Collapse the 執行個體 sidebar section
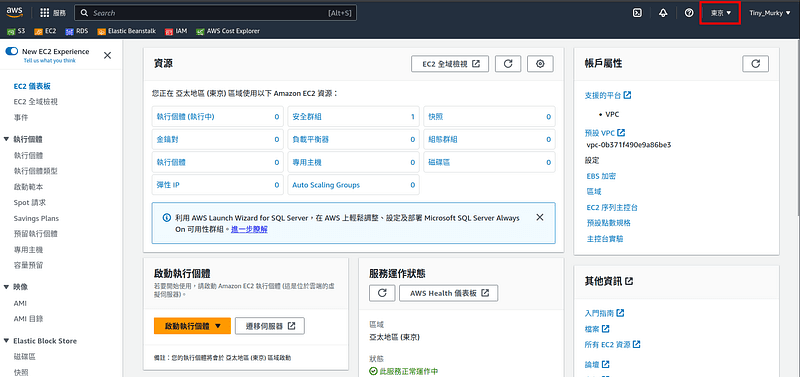This screenshot has width=800, height=377. [x=6, y=139]
